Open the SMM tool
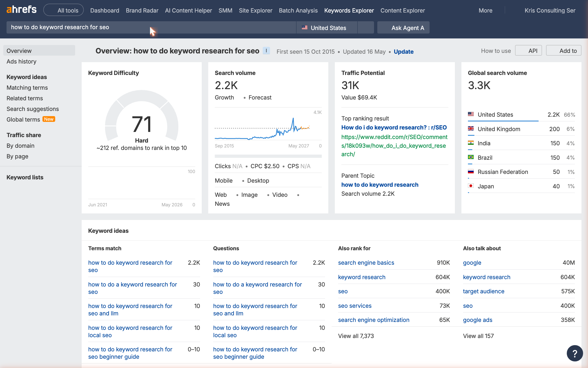The height and width of the screenshot is (368, 588). (x=225, y=10)
